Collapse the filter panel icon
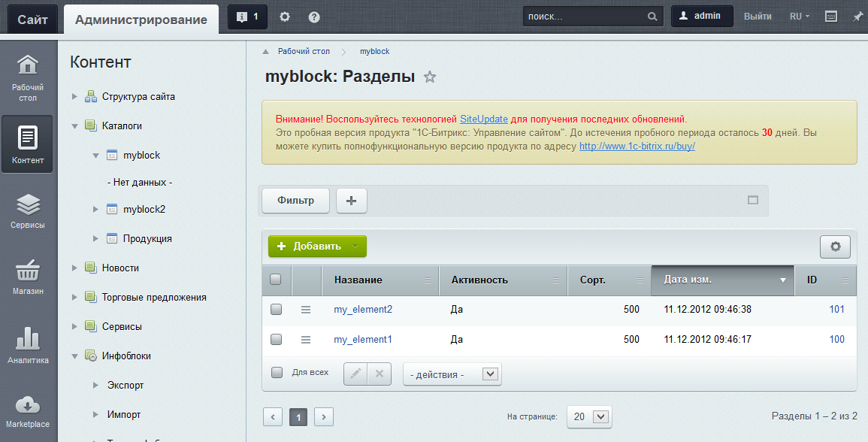Screen dimensions: 868x442 pos(753,200)
